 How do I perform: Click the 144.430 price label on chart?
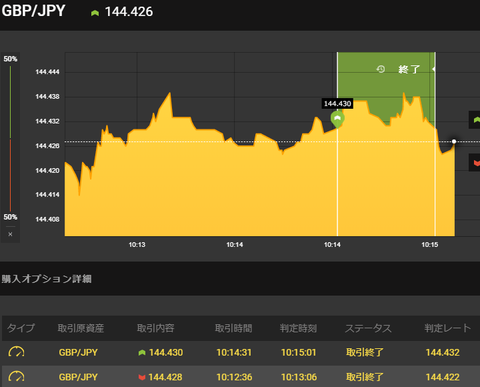337,104
